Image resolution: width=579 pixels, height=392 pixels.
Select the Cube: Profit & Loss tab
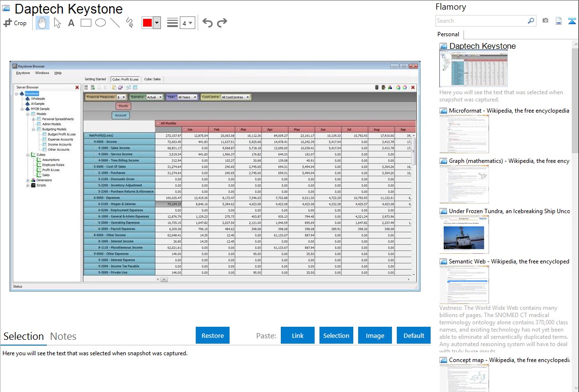[x=125, y=79]
